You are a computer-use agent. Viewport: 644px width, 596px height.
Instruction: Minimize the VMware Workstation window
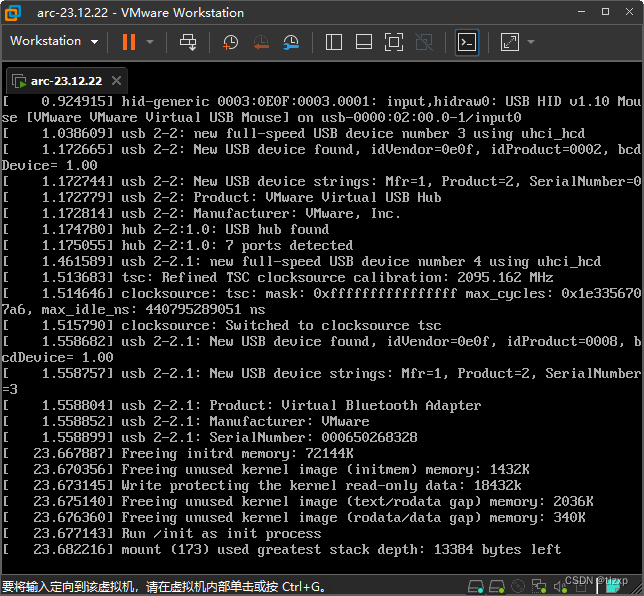581,12
